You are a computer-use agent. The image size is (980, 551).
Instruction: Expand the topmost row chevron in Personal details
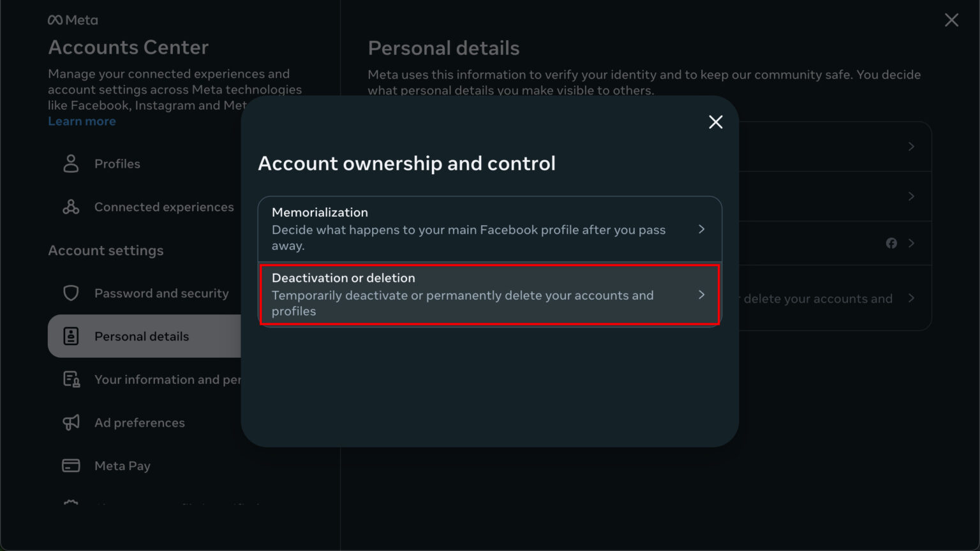click(x=911, y=146)
